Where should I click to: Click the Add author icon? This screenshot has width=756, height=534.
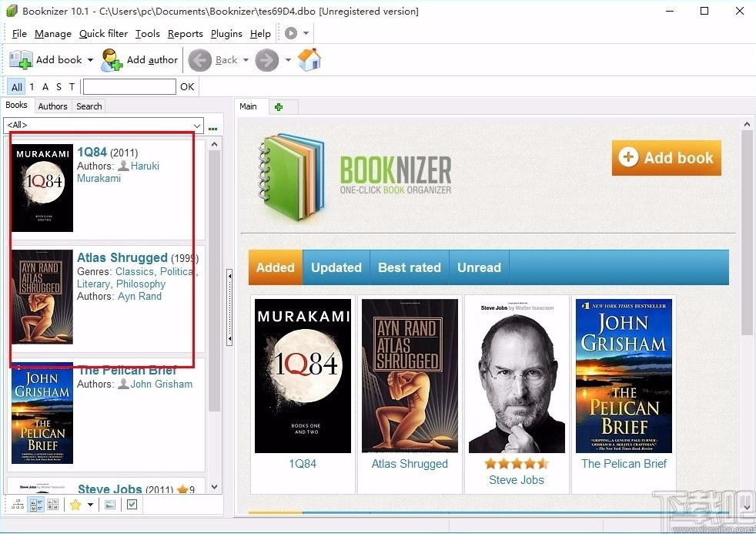(x=112, y=59)
